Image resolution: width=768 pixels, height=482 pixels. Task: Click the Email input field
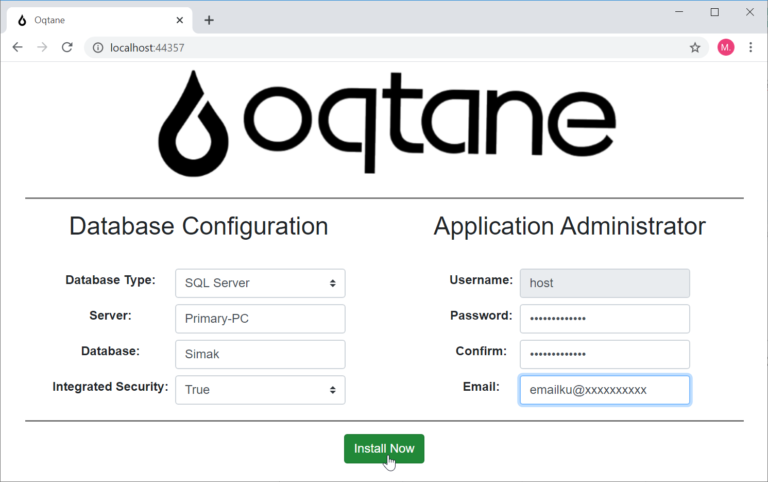[x=605, y=390]
